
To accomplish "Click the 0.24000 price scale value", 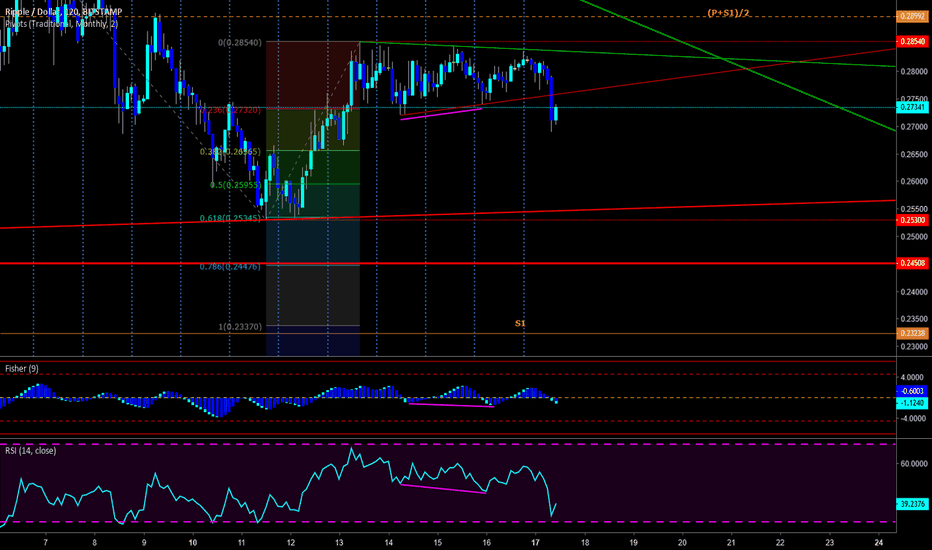I will pyautogui.click(x=914, y=291).
